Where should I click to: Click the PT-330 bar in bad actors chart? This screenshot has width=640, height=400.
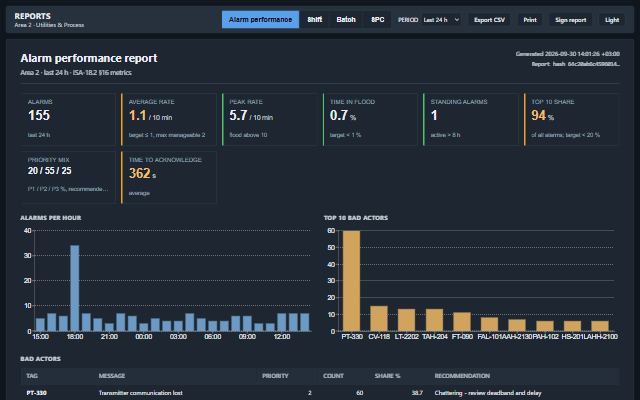pos(351,281)
